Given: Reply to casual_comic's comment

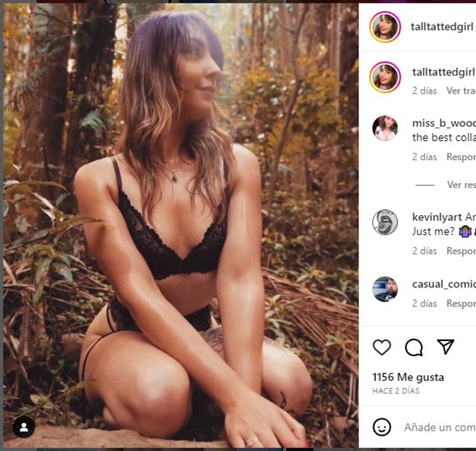Looking at the screenshot, I should 461,304.
